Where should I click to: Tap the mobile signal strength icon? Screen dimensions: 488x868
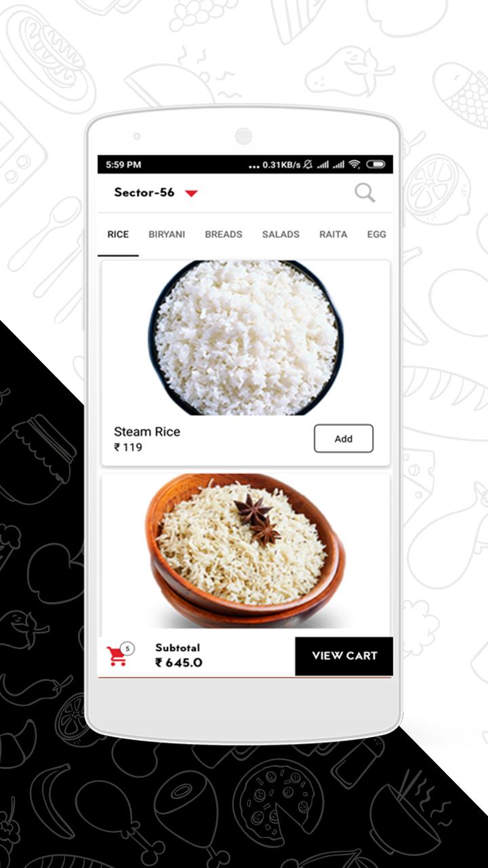(x=323, y=164)
